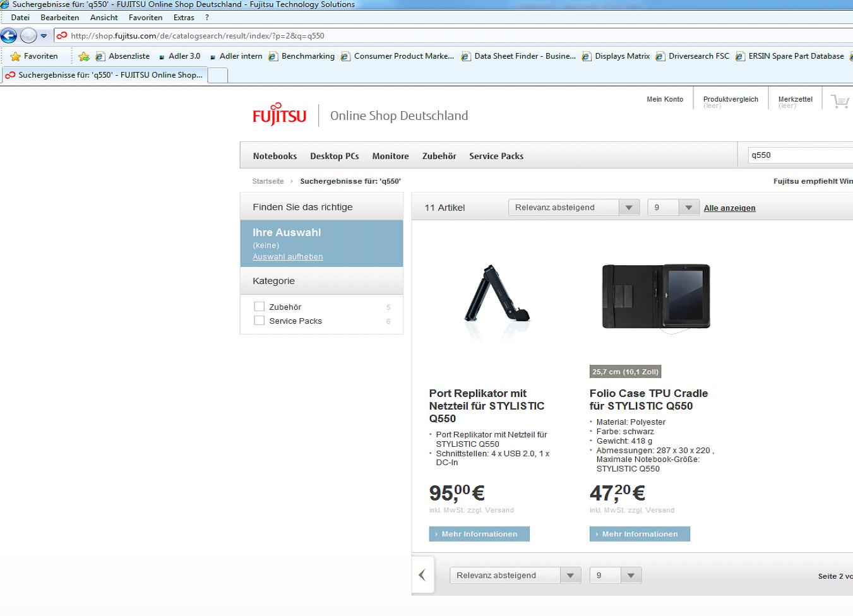
Task: Click Auswahl aufheben link
Action: coord(288,257)
